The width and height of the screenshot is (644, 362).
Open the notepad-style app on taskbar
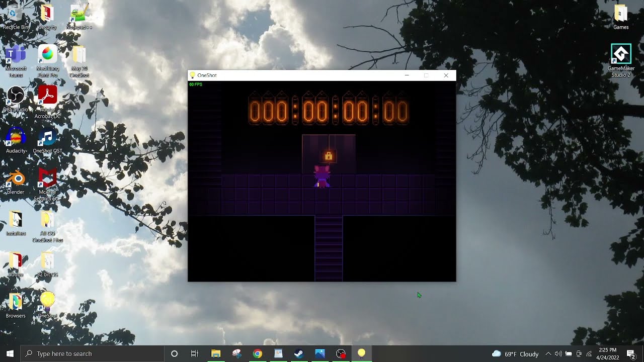click(278, 353)
